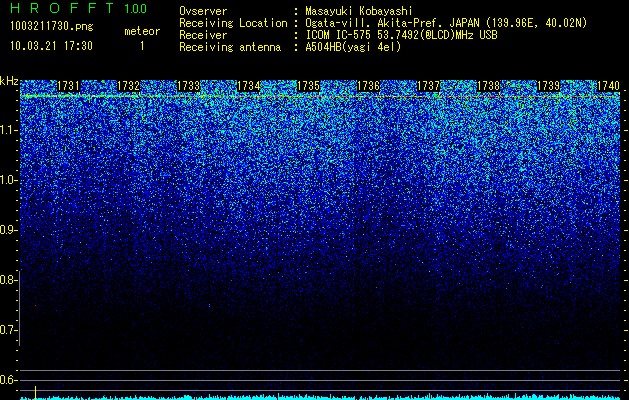
Task: Click the HROFFT title text
Action: (x=63, y=8)
